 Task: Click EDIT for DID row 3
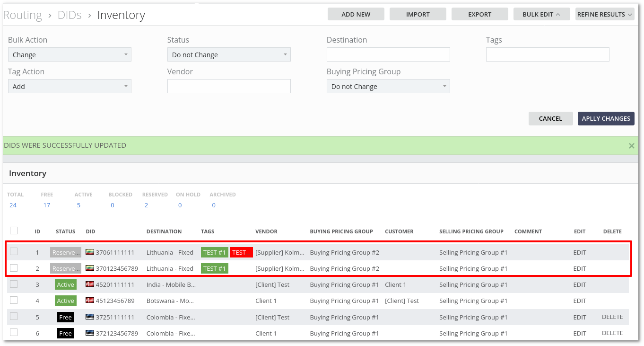click(x=579, y=284)
